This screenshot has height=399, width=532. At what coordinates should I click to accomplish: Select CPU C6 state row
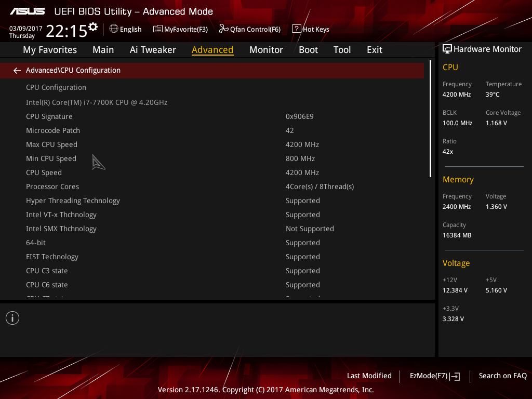point(212,285)
